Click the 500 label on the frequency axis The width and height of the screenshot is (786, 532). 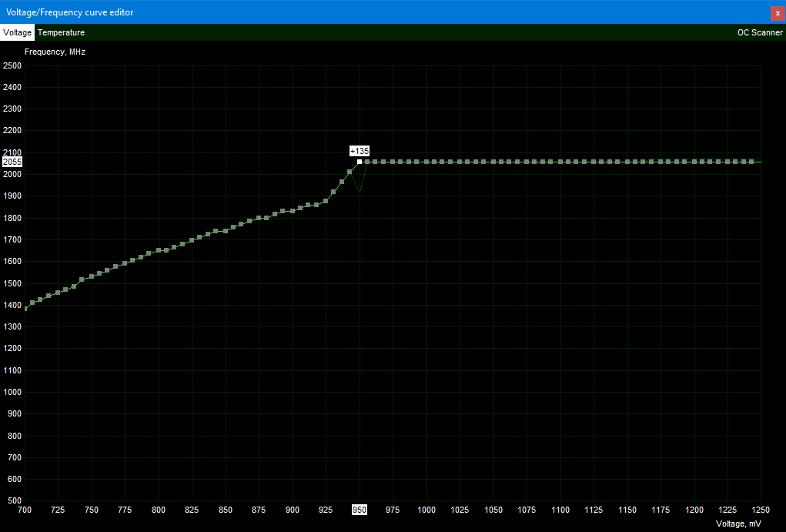pos(14,501)
